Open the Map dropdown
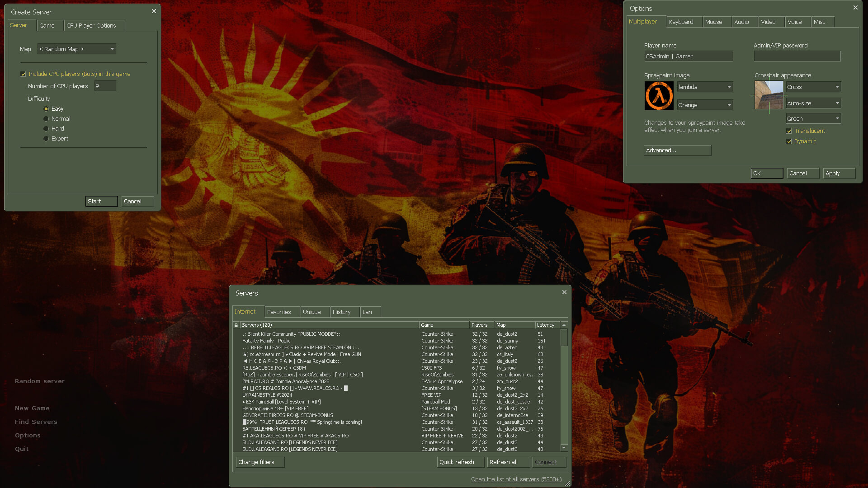868x488 pixels. click(76, 49)
